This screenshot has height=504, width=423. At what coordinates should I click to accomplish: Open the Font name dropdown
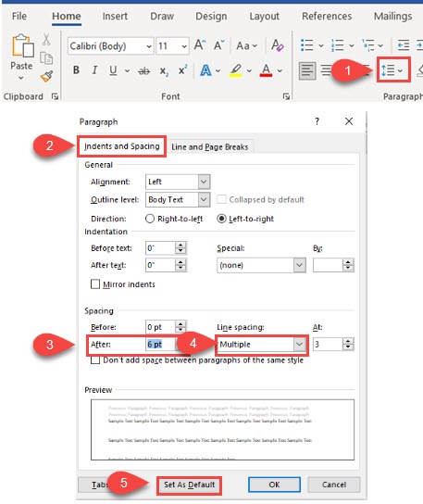[149, 46]
